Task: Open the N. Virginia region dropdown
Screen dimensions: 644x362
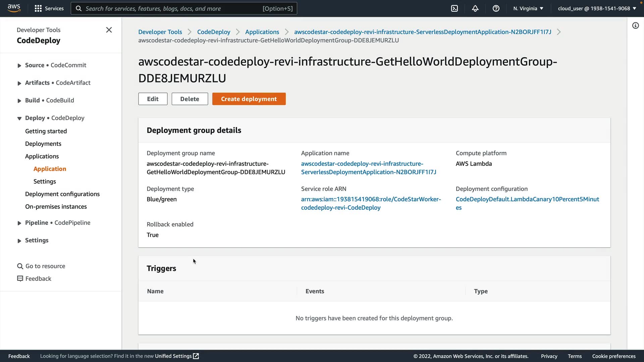Action: pyautogui.click(x=528, y=8)
